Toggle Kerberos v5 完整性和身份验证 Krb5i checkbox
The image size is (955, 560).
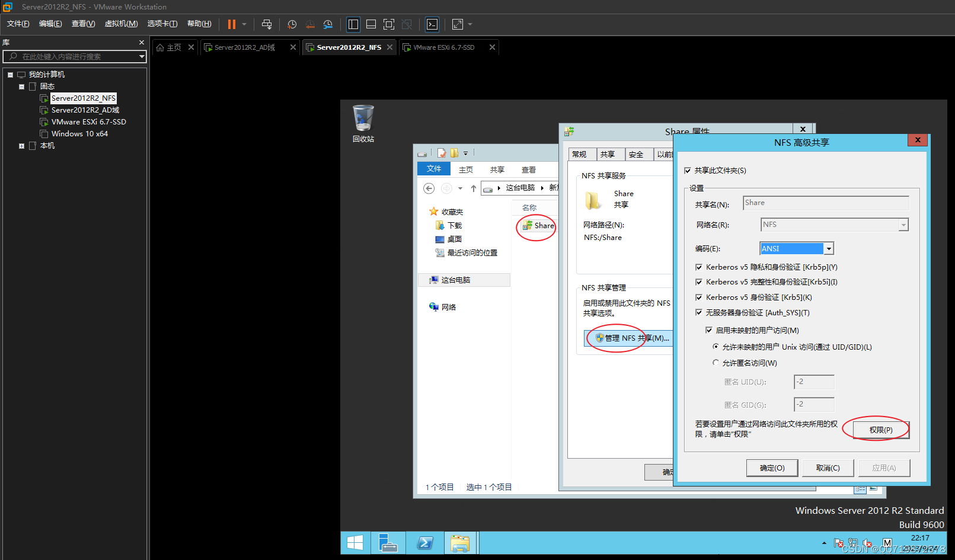[x=699, y=282]
